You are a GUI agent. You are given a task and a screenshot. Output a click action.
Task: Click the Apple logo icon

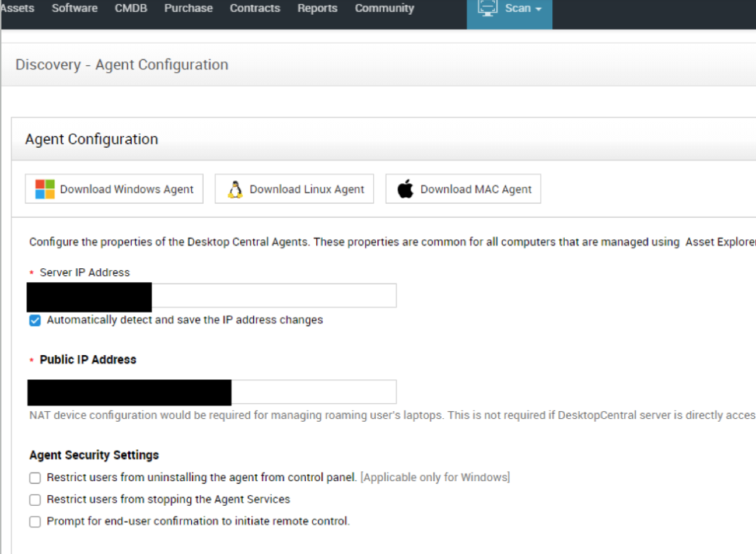coord(405,189)
